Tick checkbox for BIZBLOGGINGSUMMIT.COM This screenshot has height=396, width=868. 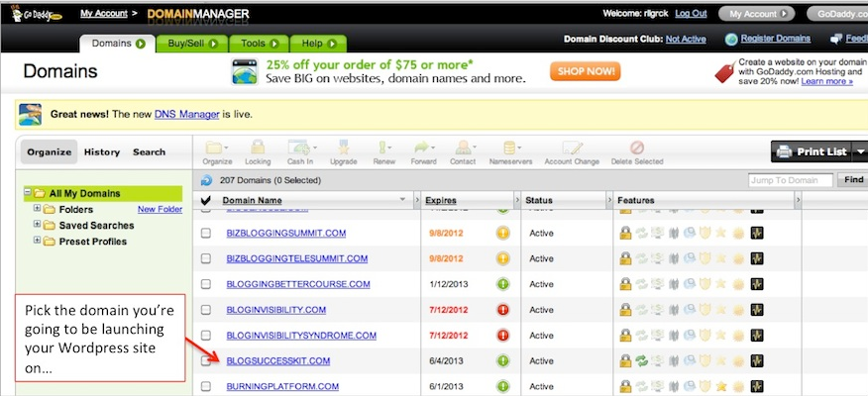coord(206,234)
